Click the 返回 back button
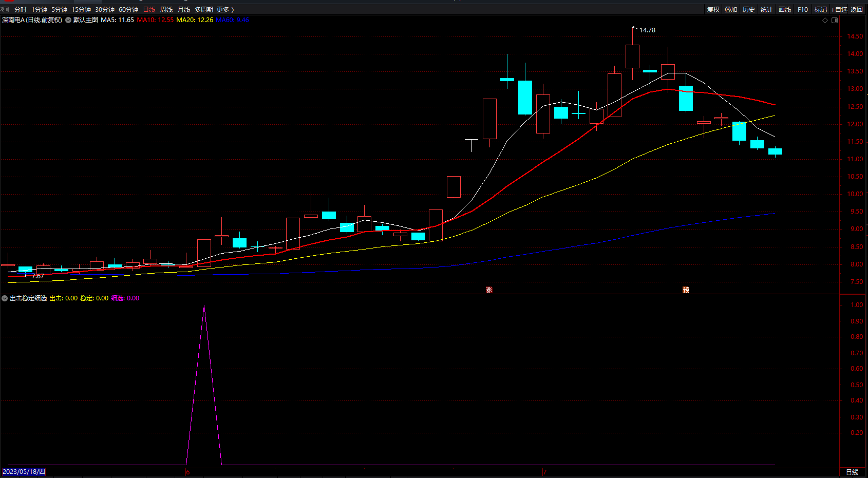Viewport: 868px width, 478px height. coord(857,10)
